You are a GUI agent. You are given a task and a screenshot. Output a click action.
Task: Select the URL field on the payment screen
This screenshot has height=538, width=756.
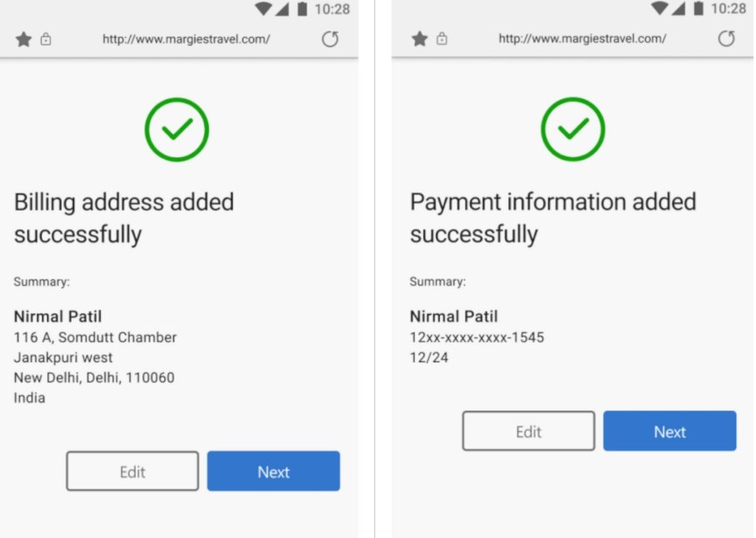tap(583, 38)
